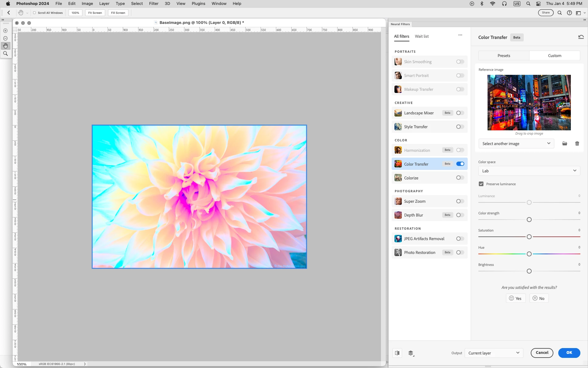Open the three-dot filters options menu
This screenshot has width=588, height=368.
pyautogui.click(x=460, y=35)
